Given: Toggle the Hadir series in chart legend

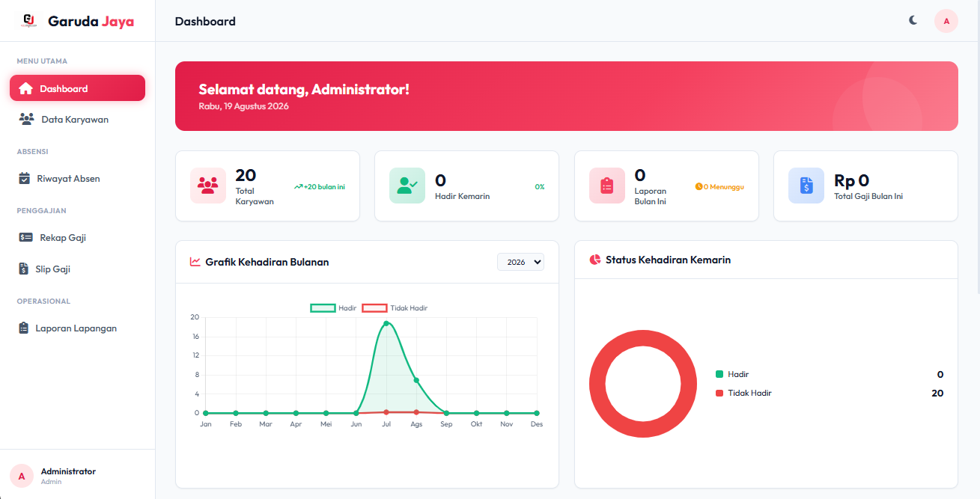Looking at the screenshot, I should tap(333, 308).
